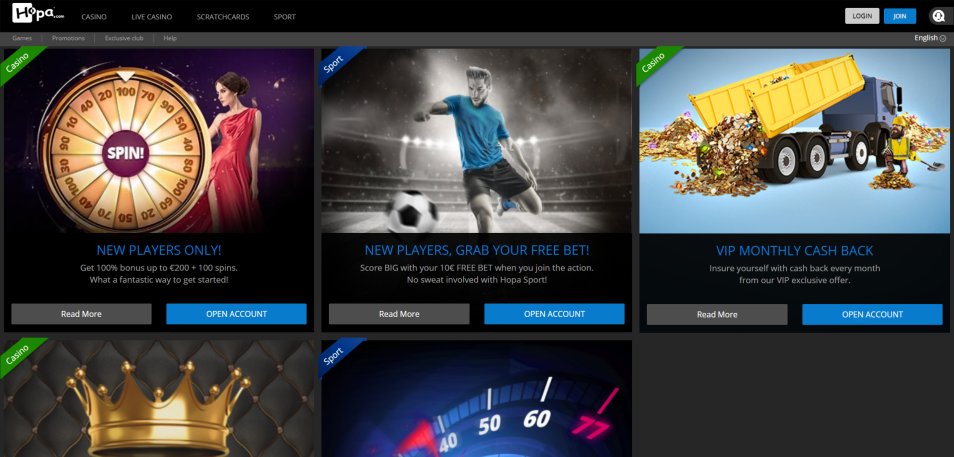Viewport: 954px width, 457px height.
Task: Go to SCRATCHCARDS section
Action: click(x=223, y=17)
